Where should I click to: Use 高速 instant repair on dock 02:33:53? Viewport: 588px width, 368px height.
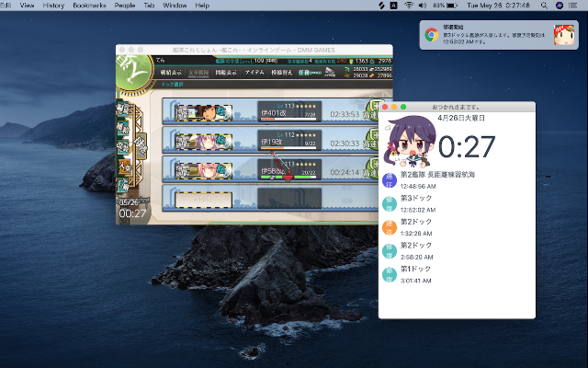[x=371, y=110]
